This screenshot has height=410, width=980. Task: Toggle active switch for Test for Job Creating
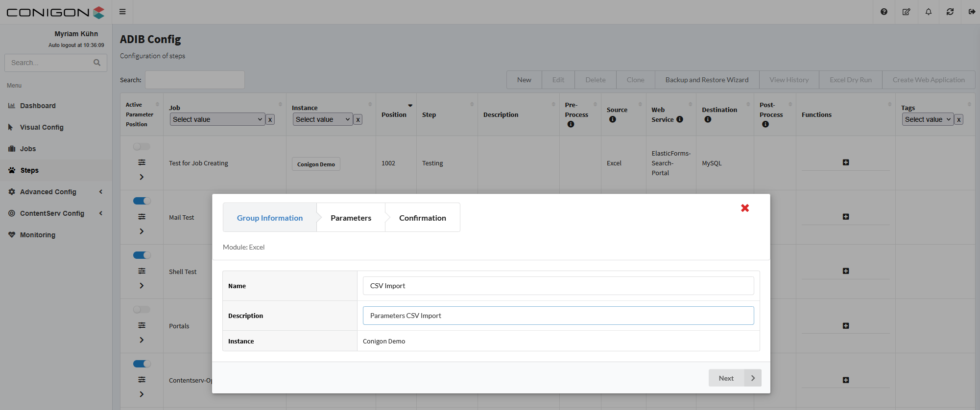tap(142, 147)
